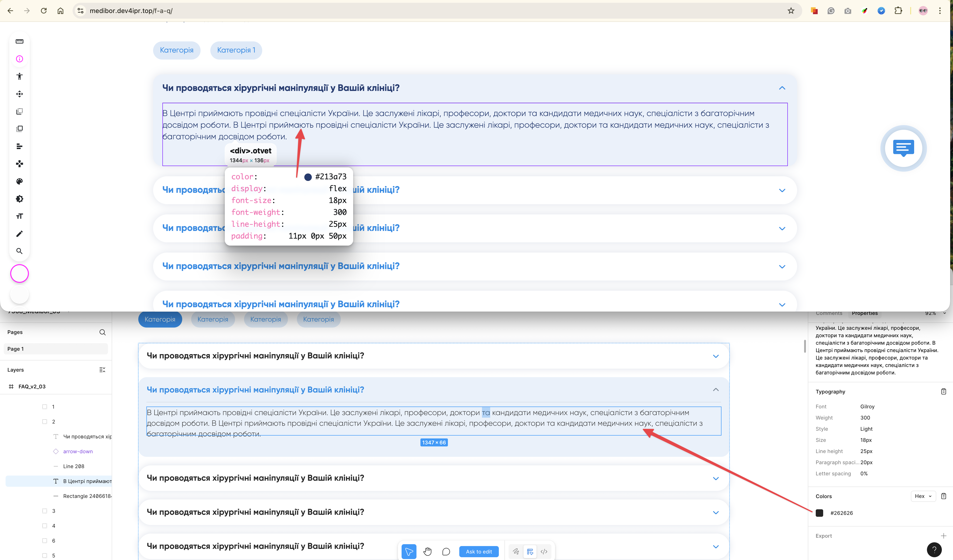Image resolution: width=953 pixels, height=560 pixels.
Task: Select the hand pan tool in the bottom toolbar
Action: pyautogui.click(x=427, y=551)
